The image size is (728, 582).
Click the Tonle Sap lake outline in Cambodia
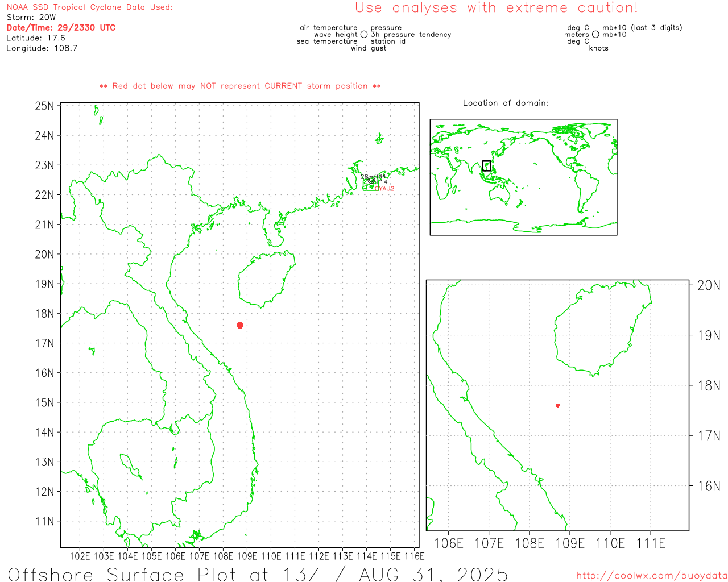point(130,466)
